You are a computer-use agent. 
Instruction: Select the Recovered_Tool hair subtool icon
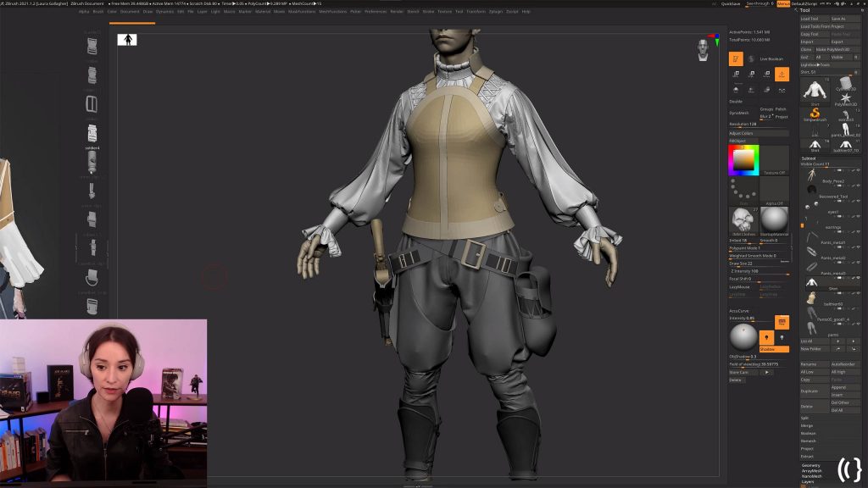click(811, 191)
